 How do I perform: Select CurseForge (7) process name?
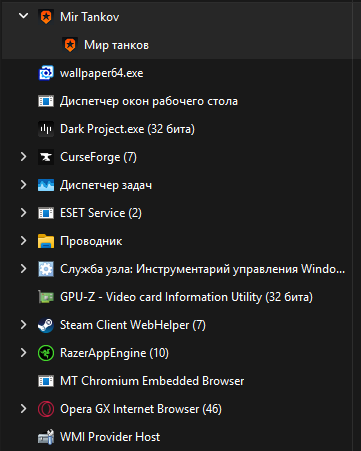click(x=98, y=157)
